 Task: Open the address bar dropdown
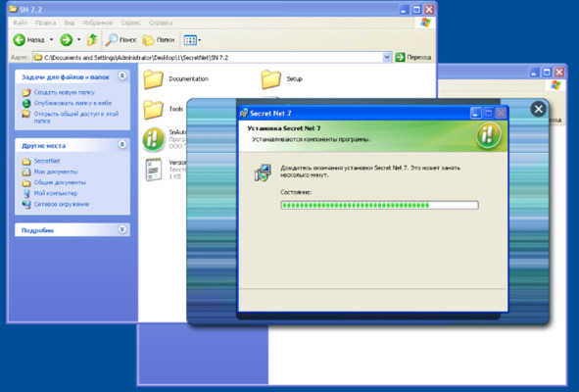387,57
